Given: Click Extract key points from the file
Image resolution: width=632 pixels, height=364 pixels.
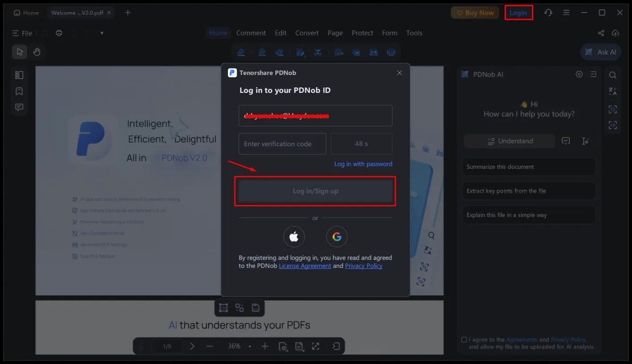Looking at the screenshot, I should tap(529, 191).
